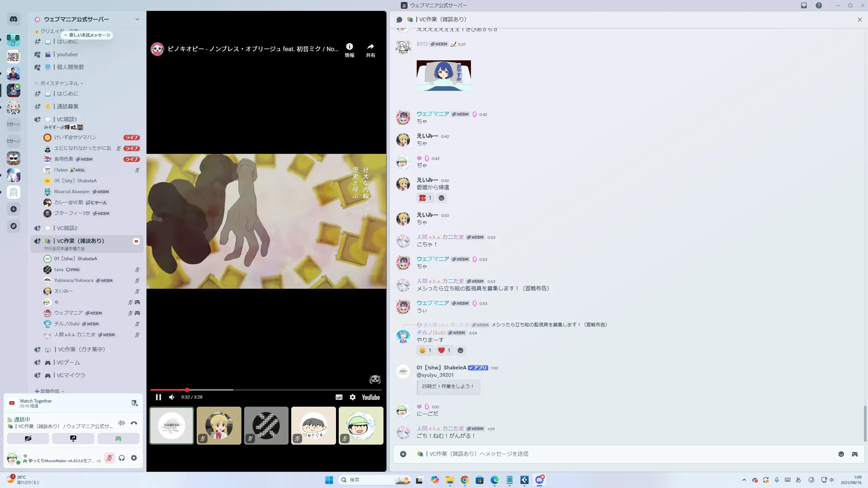Viewport: 868px width, 488px height.
Task: Open Discord direct messages home icon
Action: (14, 19)
